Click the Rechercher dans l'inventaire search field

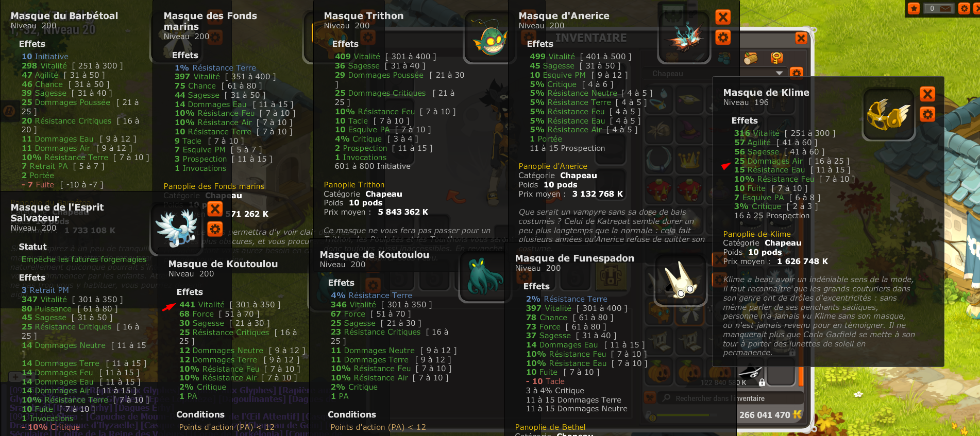click(x=731, y=398)
